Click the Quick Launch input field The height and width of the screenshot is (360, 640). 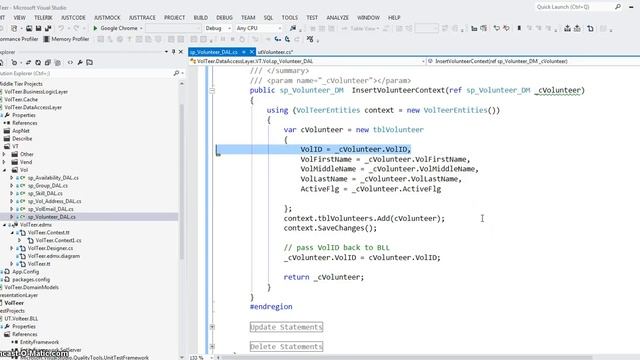[575, 7]
